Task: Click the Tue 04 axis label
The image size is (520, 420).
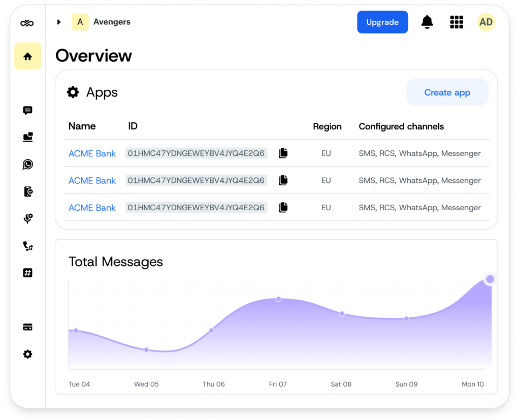Action: click(x=79, y=384)
